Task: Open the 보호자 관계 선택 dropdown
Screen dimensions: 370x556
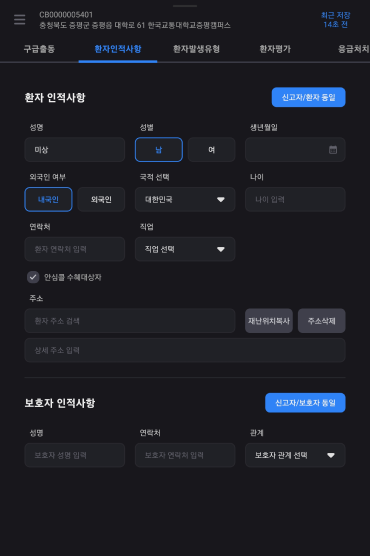Action: click(295, 455)
